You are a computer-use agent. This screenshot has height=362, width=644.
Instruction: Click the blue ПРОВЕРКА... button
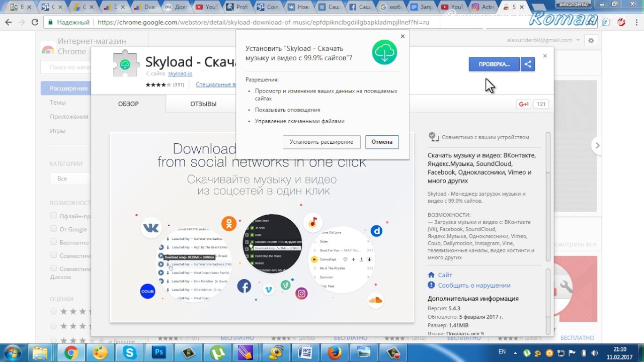[x=494, y=64]
